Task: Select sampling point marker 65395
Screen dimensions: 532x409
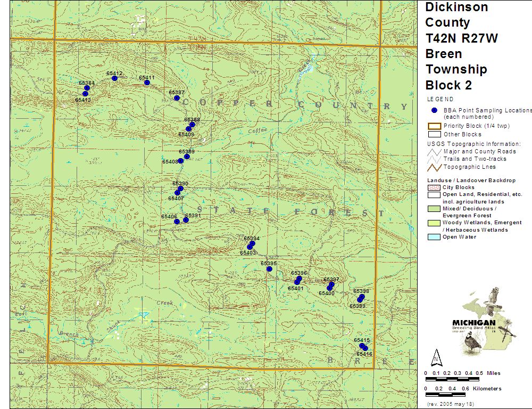Action: (x=269, y=269)
